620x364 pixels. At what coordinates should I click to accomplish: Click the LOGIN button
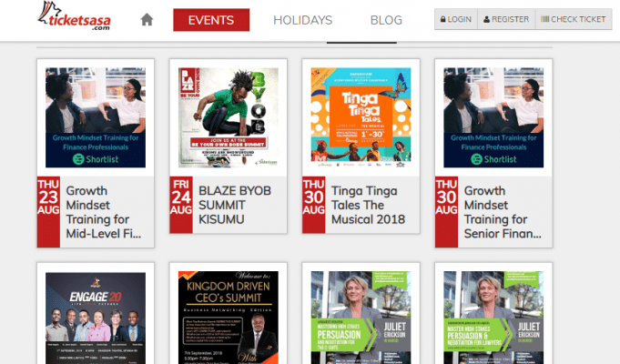[456, 19]
